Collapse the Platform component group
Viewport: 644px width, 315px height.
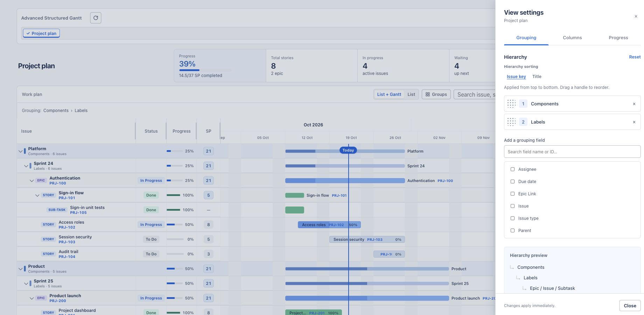click(20, 151)
